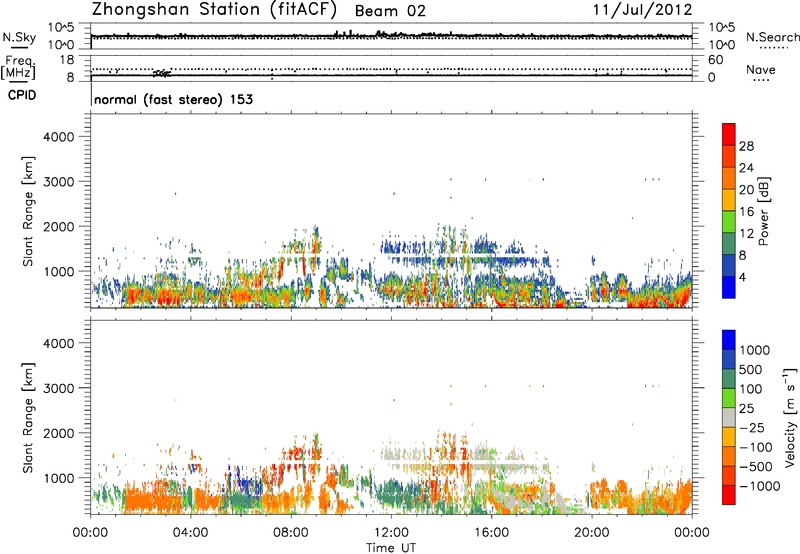Click the "12" label on the power colorbar
Viewport: 800px width, 554px height.
point(746,234)
